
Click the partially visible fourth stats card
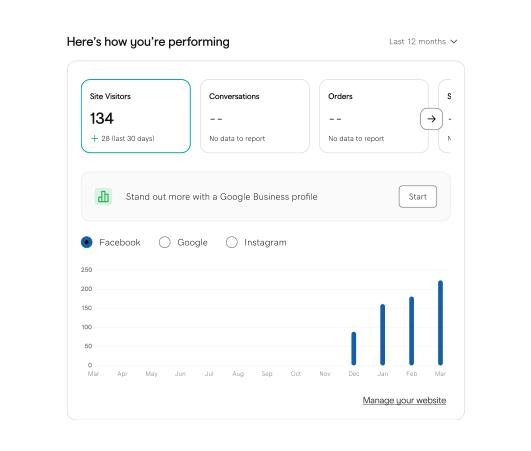pyautogui.click(x=445, y=116)
